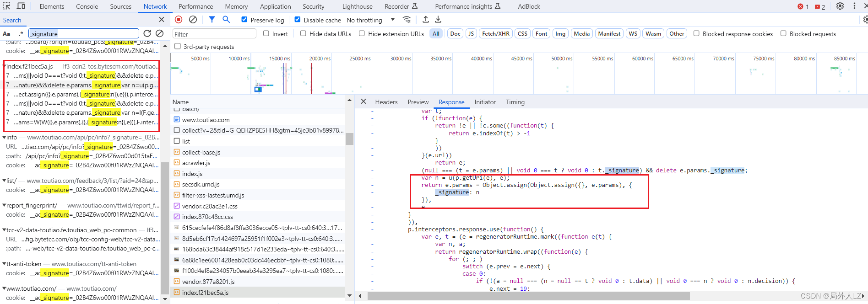Open the Initiator tab of request
868x304 pixels.
coord(485,102)
